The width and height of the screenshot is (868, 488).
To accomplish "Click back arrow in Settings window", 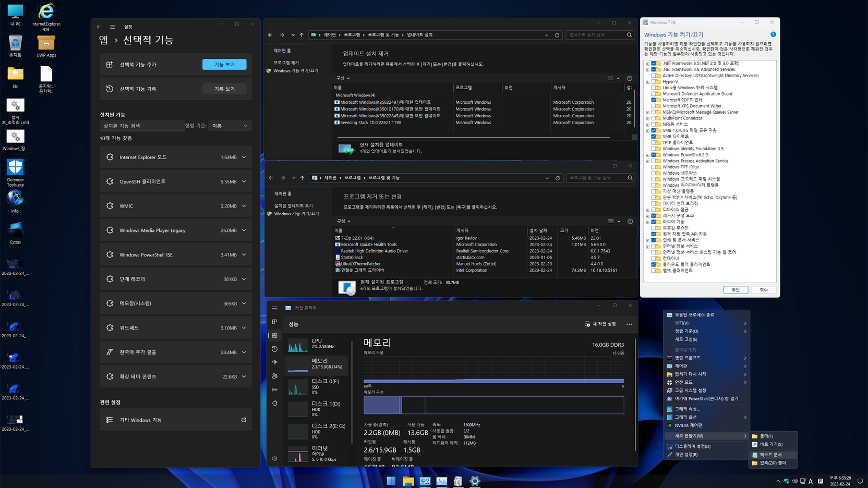I will click(99, 27).
